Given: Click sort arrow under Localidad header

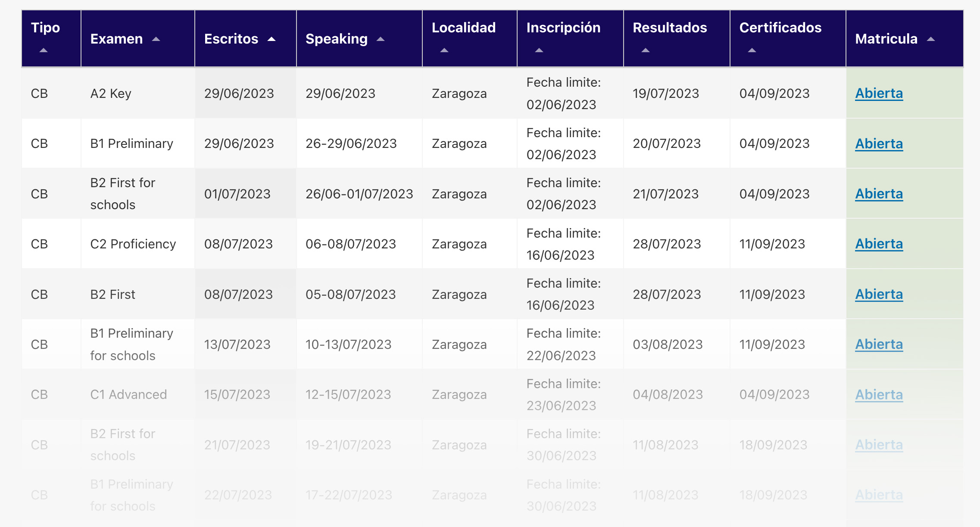Looking at the screenshot, I should [x=444, y=50].
